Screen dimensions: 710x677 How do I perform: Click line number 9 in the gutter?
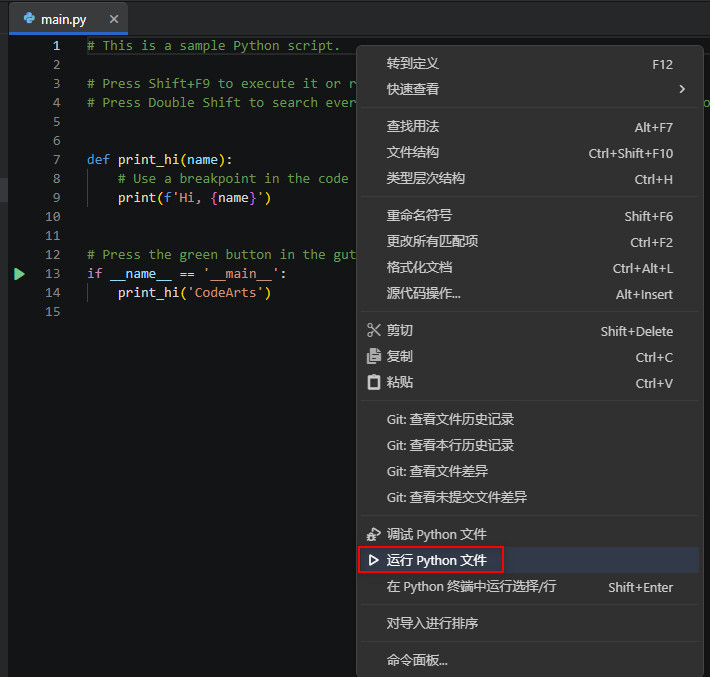[x=54, y=198]
